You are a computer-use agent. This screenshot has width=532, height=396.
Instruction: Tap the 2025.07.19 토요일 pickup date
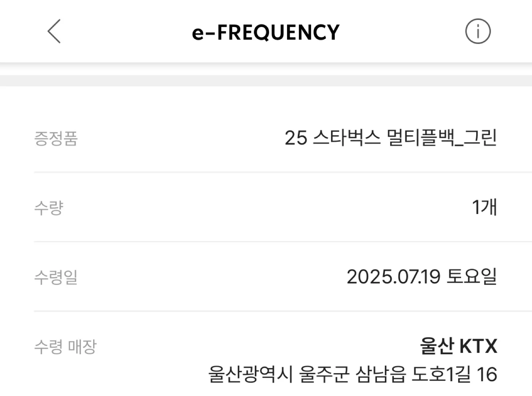[422, 277]
